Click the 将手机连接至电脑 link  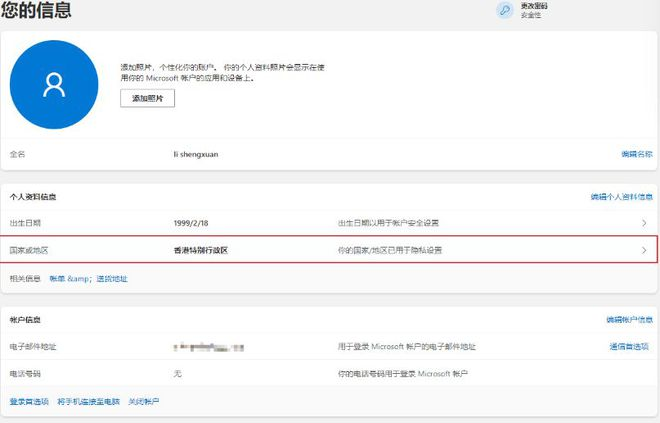pyautogui.click(x=89, y=401)
